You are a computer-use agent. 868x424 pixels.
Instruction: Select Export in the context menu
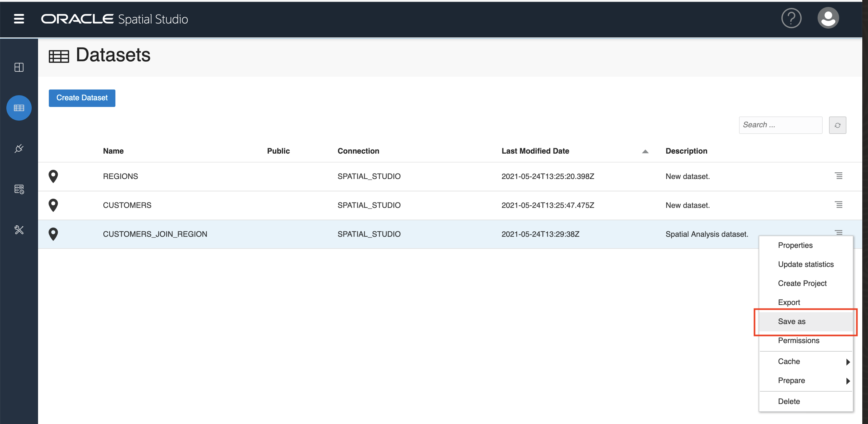pos(788,302)
